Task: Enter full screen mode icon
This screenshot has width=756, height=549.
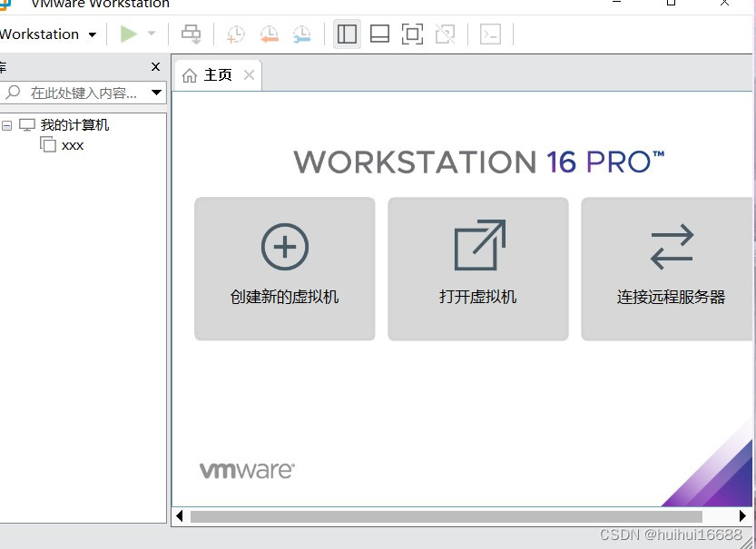Action: pyautogui.click(x=412, y=34)
